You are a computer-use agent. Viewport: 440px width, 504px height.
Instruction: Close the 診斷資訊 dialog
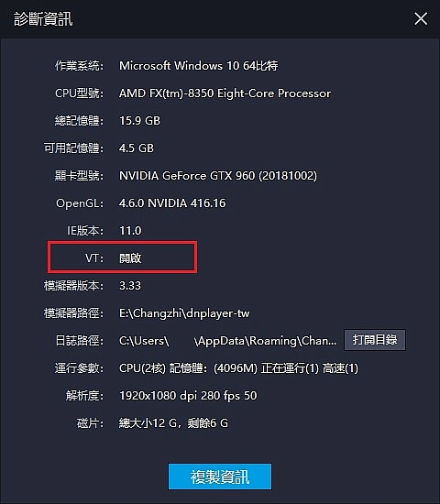coord(421,18)
